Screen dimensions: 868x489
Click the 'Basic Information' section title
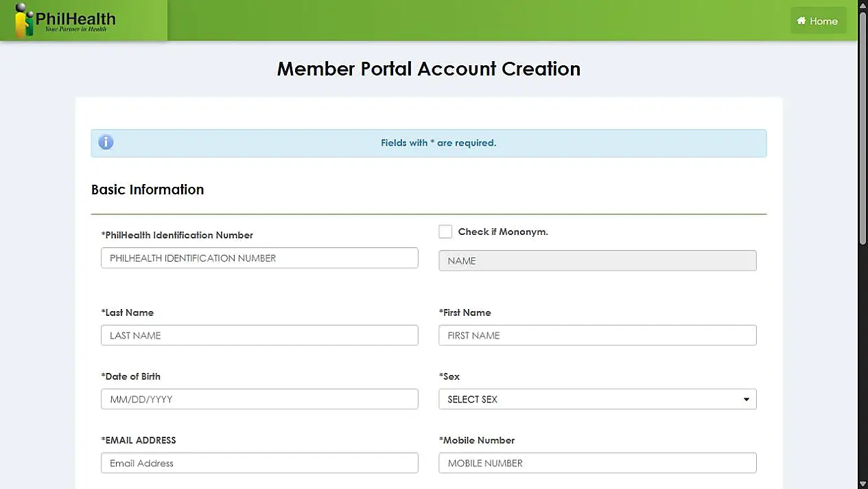point(148,190)
